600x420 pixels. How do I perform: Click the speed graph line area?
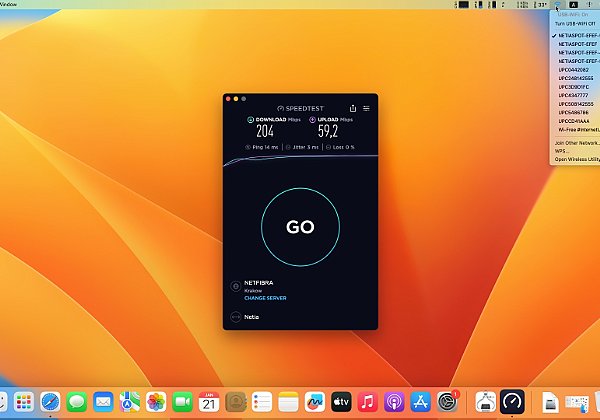click(300, 160)
